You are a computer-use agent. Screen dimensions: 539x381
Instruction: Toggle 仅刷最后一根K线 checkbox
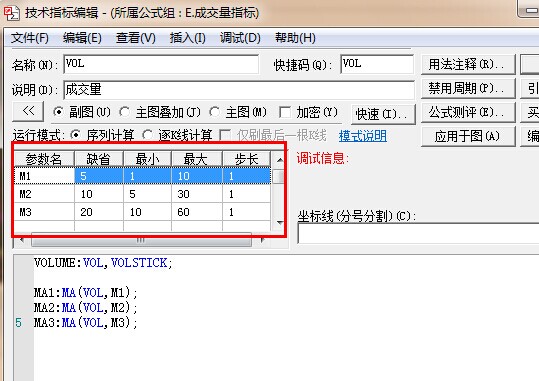click(x=225, y=135)
